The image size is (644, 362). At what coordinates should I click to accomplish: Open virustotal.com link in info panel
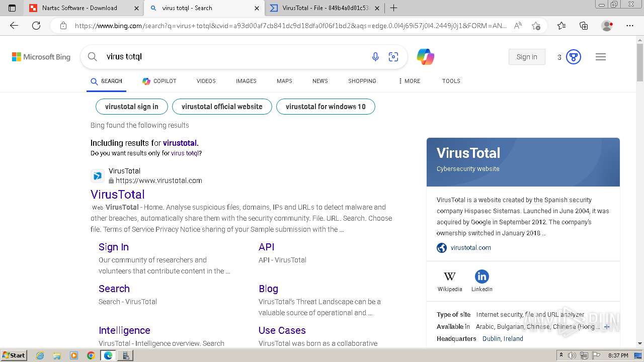471,248
